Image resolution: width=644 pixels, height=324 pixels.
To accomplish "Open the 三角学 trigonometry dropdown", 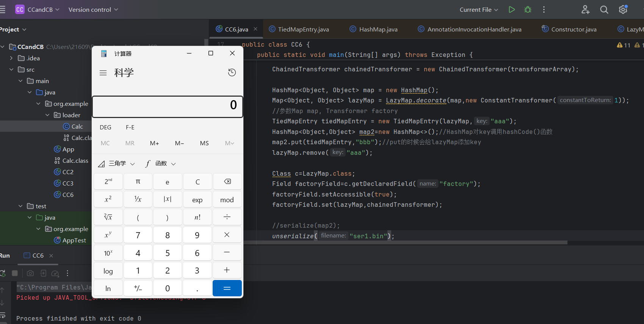I will (116, 164).
